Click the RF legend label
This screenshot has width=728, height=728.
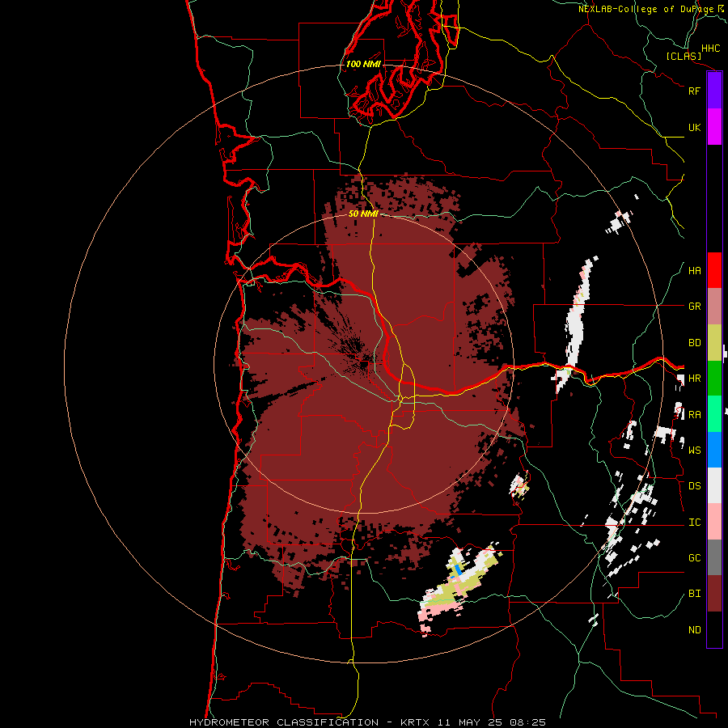694,91
